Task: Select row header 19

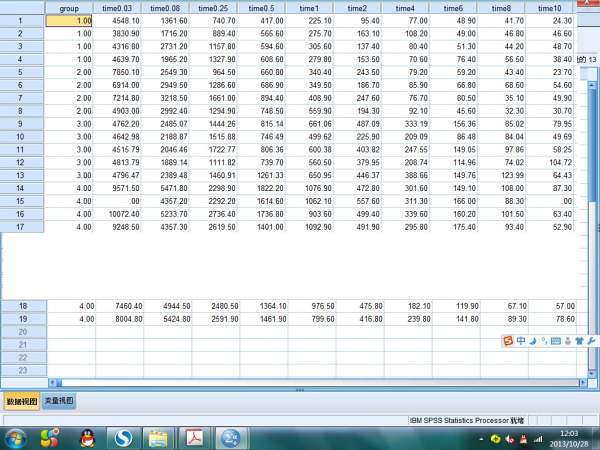Action: pos(23,319)
